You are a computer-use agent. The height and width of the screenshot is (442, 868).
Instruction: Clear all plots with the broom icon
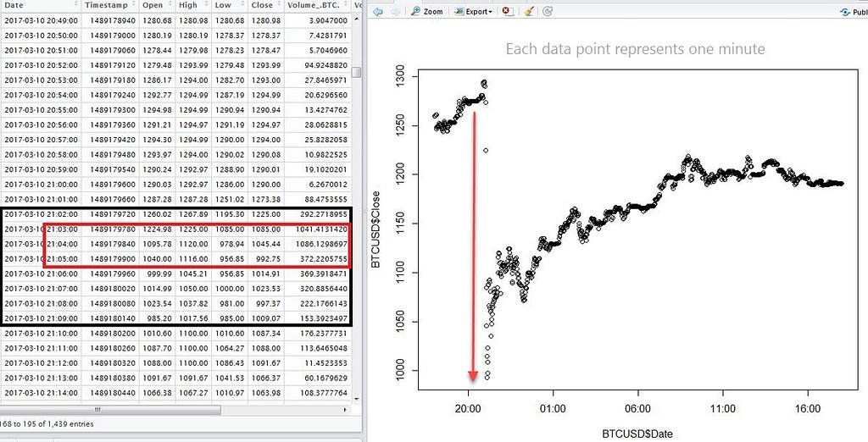click(529, 11)
